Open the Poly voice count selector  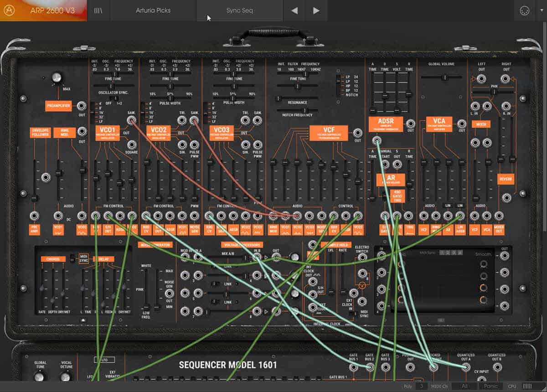click(x=422, y=386)
